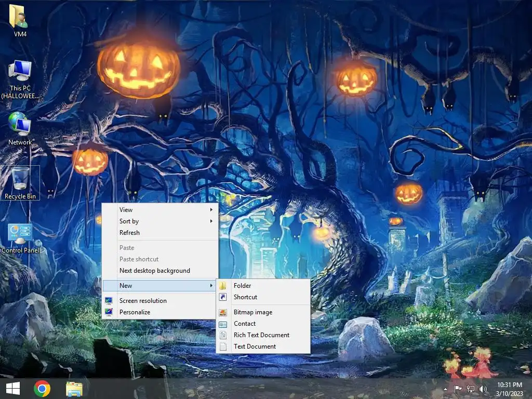
Task: Click the folder icon in New submenu
Action: (x=222, y=286)
